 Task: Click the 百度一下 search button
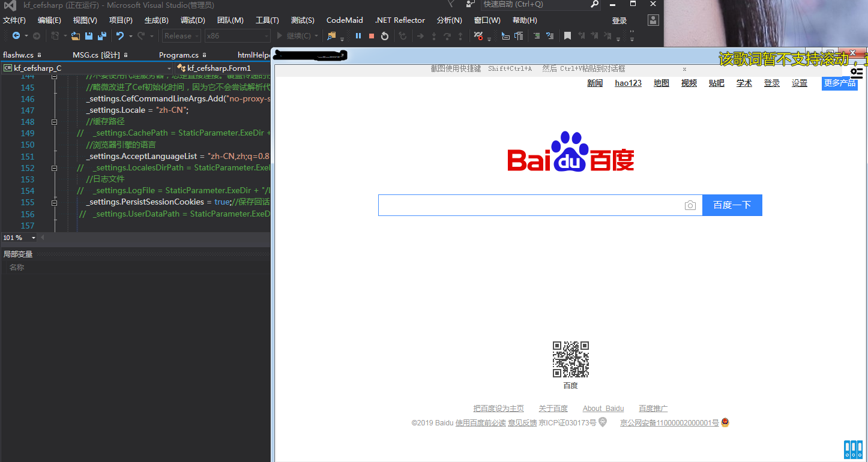[732, 205]
